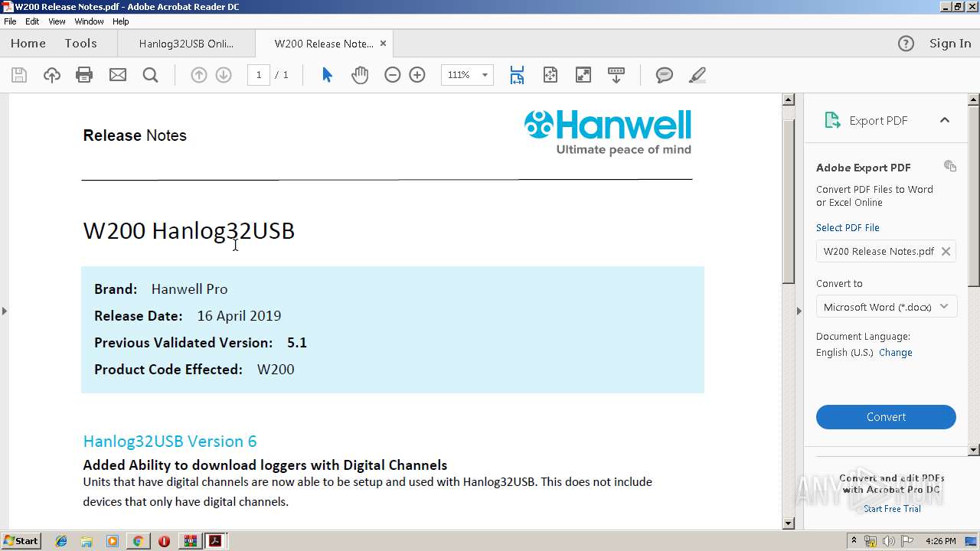Click the page number input field
Image resolution: width=980 pixels, height=551 pixels.
click(x=259, y=75)
